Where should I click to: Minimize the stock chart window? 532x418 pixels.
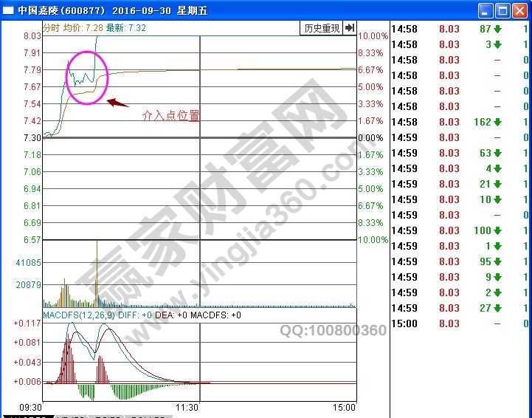click(x=485, y=10)
